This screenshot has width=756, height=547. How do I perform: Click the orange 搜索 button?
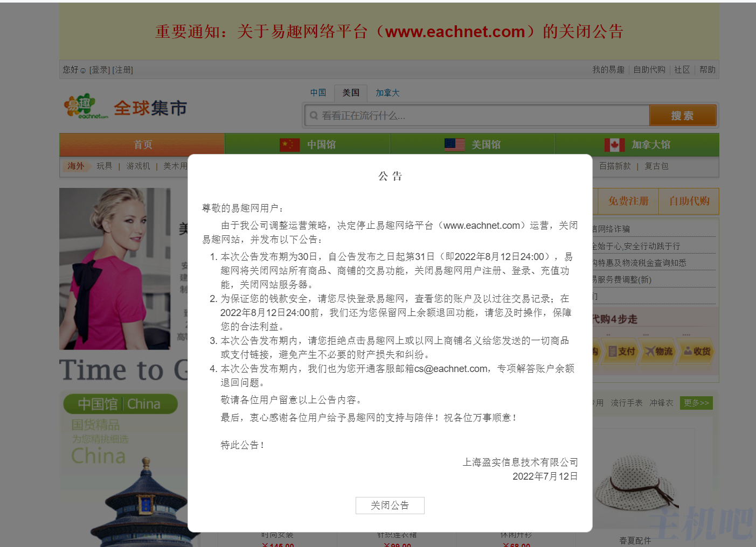683,116
